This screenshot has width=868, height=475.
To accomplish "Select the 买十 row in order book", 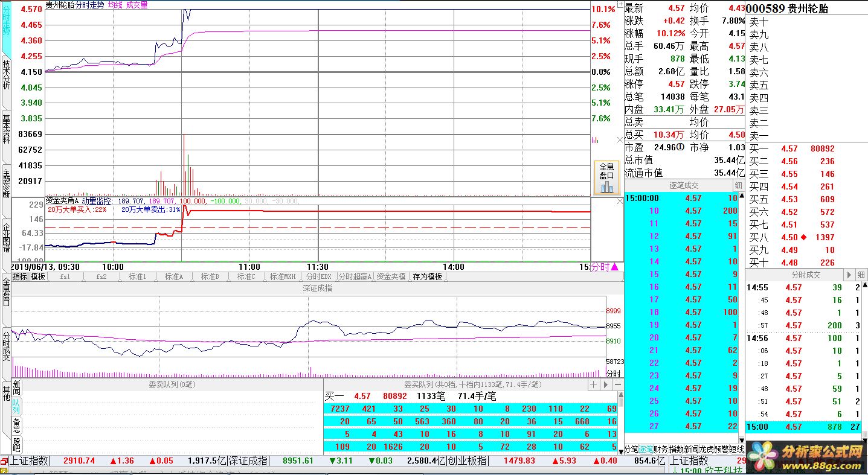I will click(x=806, y=263).
